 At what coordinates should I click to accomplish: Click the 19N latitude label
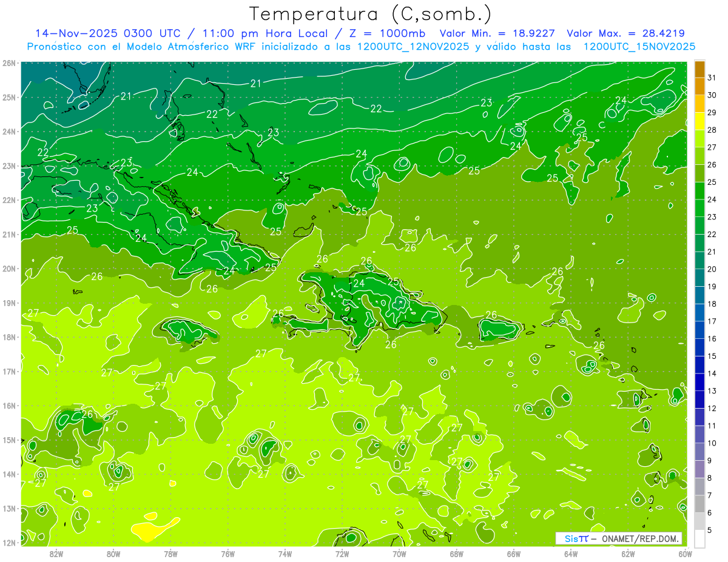(8, 303)
